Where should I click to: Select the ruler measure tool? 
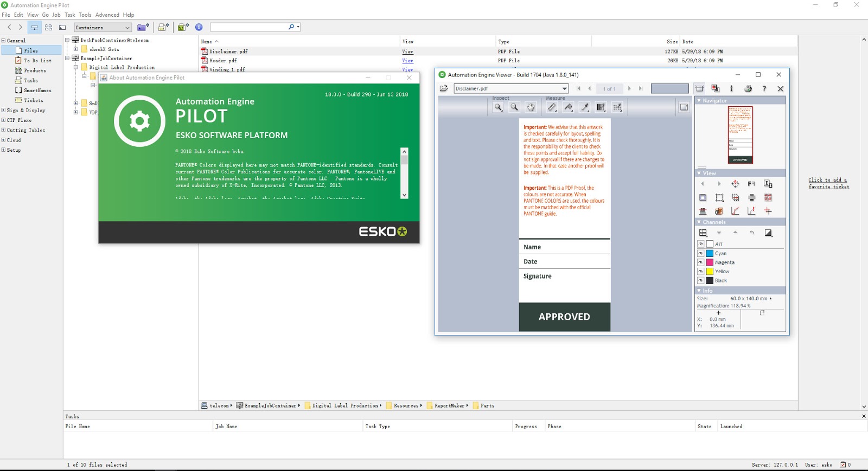[x=552, y=107]
